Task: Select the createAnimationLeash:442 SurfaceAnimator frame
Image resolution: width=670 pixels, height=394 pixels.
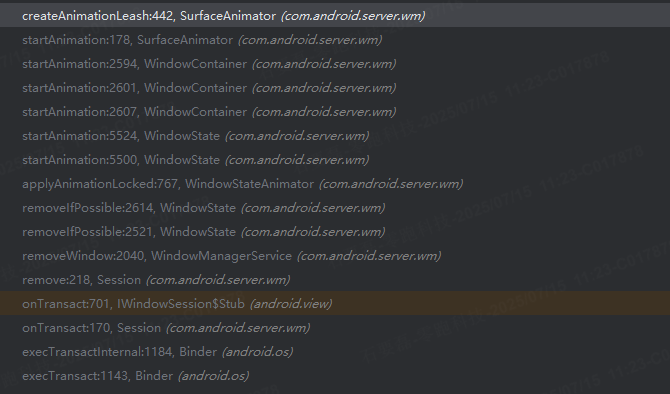Action: coord(335,16)
